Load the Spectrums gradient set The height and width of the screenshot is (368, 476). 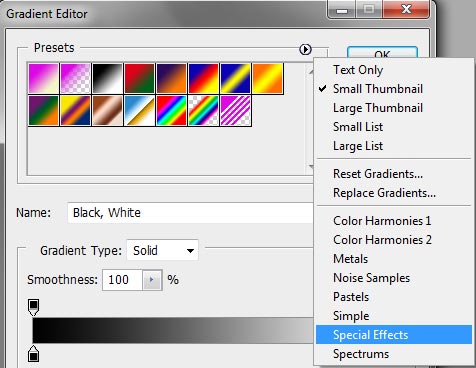pyautogui.click(x=394, y=354)
